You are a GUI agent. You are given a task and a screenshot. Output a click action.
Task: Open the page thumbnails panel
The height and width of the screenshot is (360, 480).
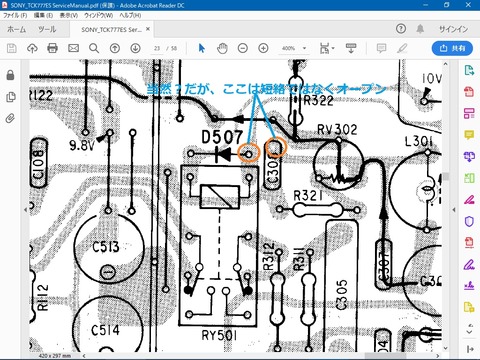click(x=10, y=97)
